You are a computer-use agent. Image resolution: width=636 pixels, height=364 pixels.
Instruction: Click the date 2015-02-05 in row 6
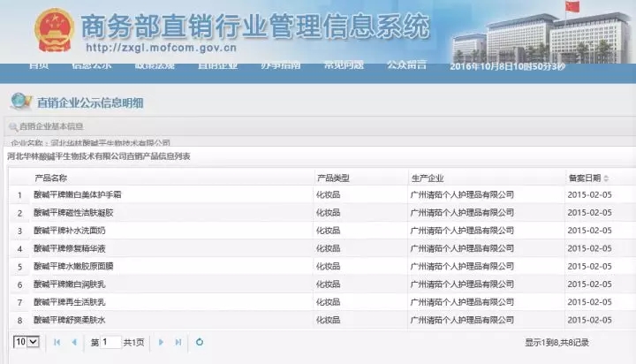click(589, 284)
